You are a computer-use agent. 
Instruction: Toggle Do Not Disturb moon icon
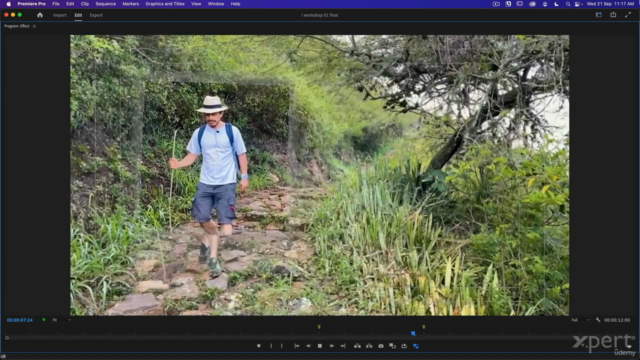pyautogui.click(x=556, y=4)
